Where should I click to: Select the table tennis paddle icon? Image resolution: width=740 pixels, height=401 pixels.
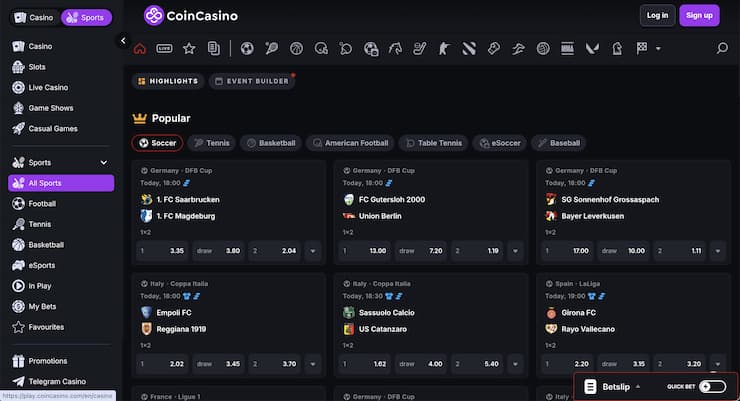(x=345, y=49)
